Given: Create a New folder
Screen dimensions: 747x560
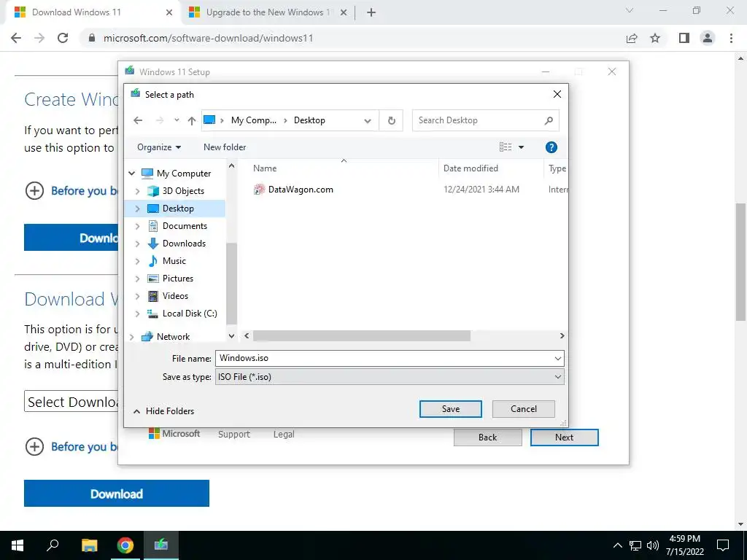Looking at the screenshot, I should pyautogui.click(x=225, y=147).
